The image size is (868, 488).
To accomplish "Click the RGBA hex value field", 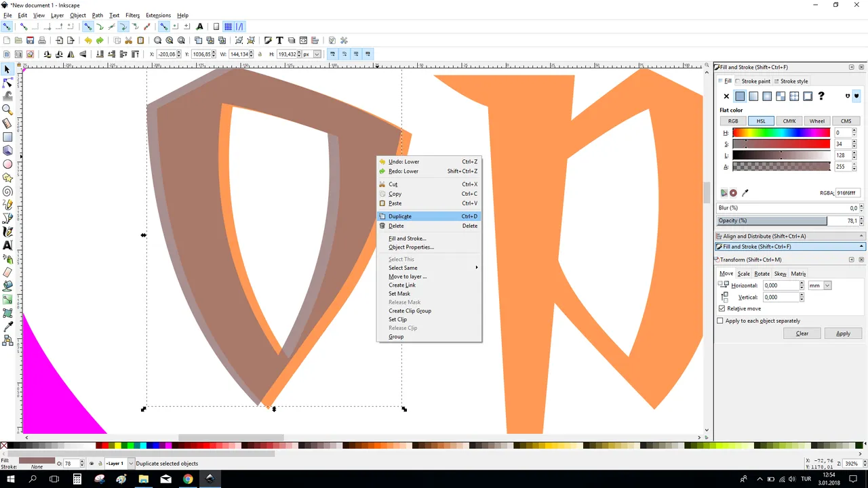I will click(x=848, y=193).
